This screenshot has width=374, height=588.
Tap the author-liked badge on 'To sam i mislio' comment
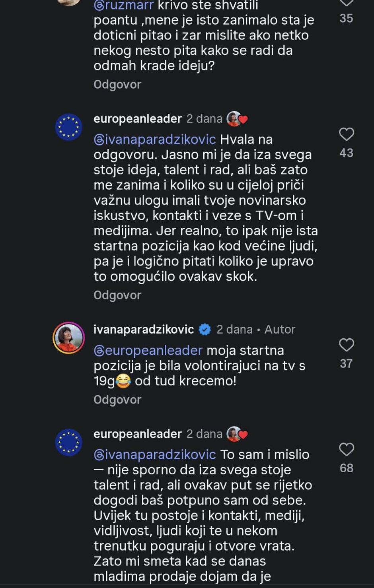coord(237,434)
